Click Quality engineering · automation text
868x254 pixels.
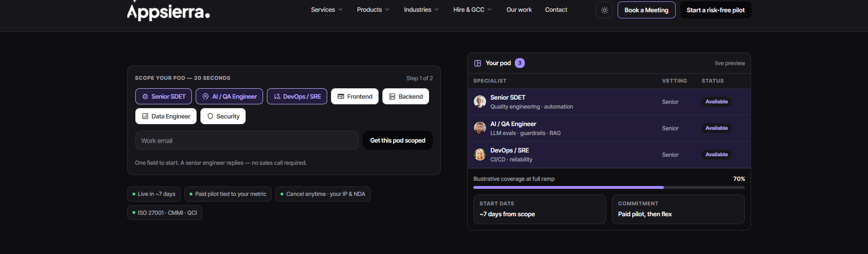pyautogui.click(x=531, y=107)
